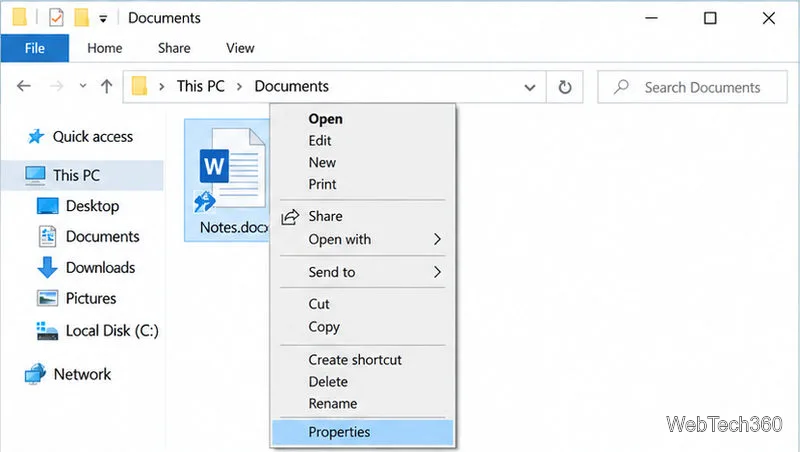
Task: Click the Explorer folder icon in the title bar
Action: (x=19, y=17)
